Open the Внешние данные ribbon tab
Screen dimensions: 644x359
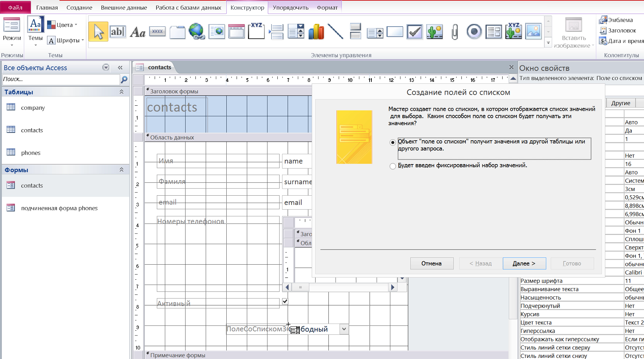(124, 7)
